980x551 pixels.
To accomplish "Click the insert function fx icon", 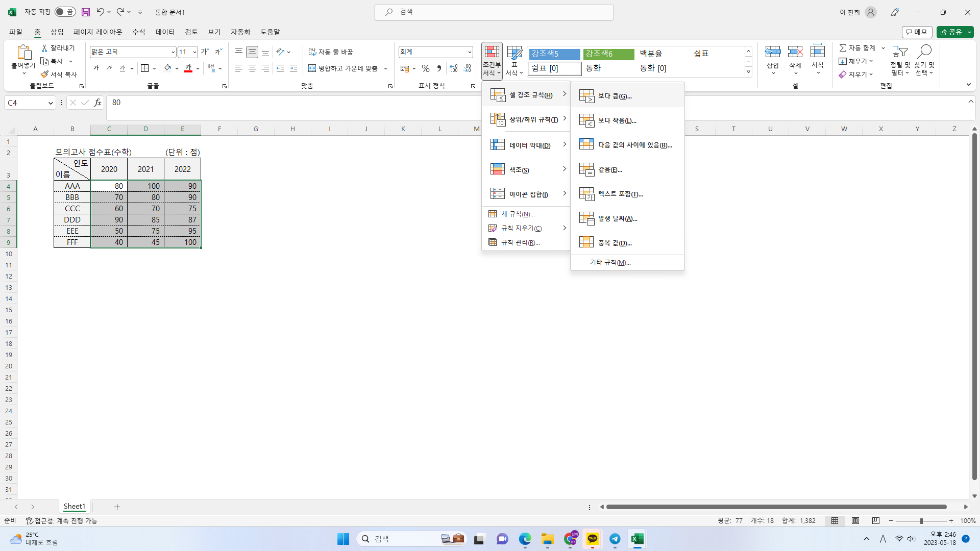I will pos(97,103).
